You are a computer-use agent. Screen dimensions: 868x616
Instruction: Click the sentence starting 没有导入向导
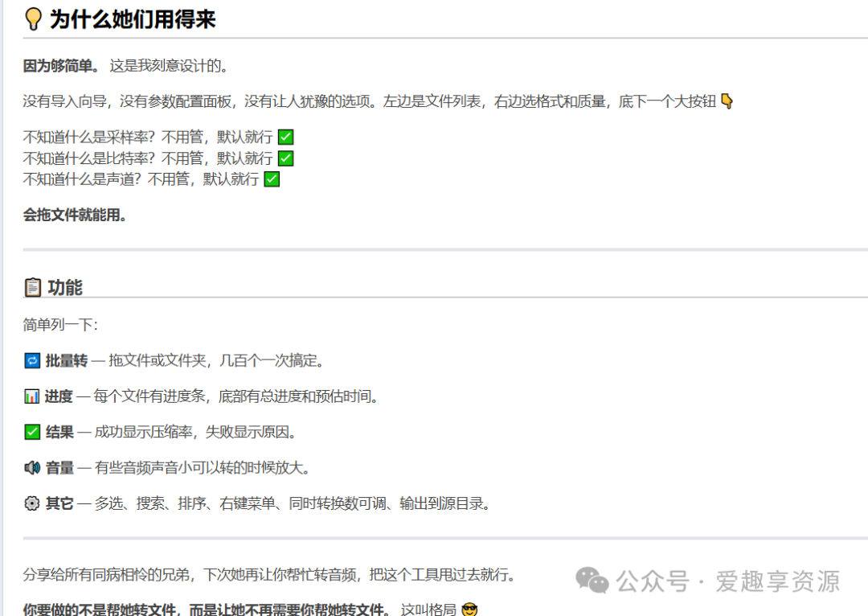[369, 101]
